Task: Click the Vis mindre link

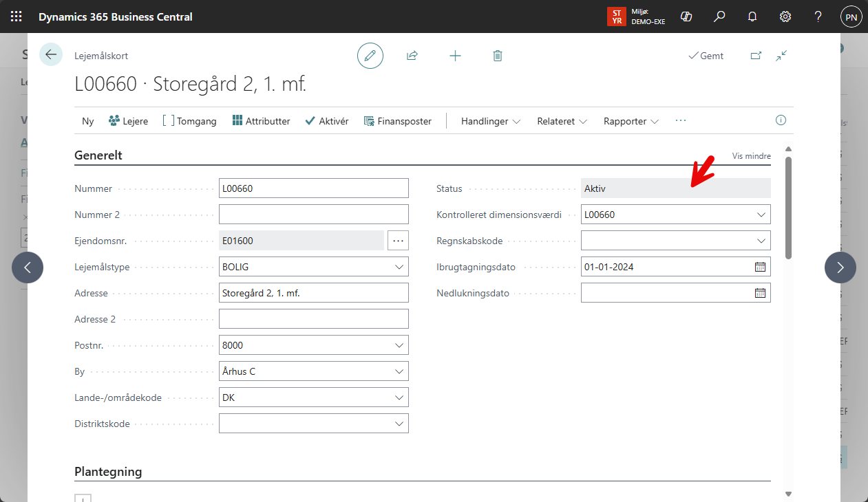Action: [751, 156]
